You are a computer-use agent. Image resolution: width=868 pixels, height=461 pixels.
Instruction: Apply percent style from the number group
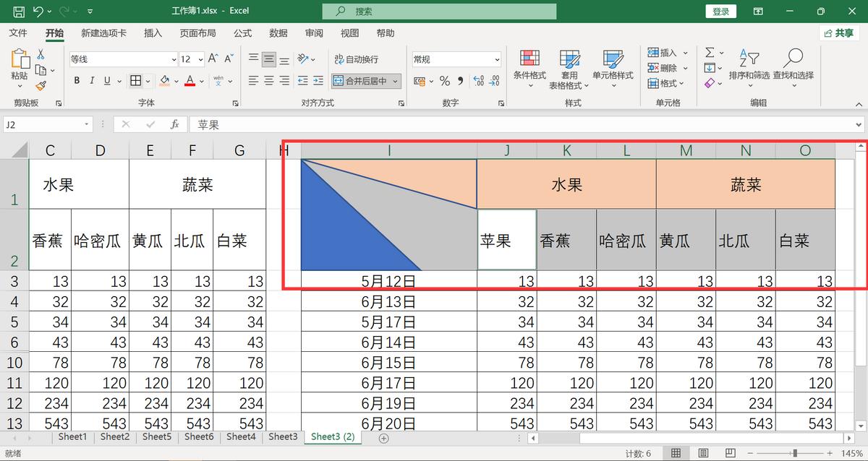pyautogui.click(x=444, y=81)
